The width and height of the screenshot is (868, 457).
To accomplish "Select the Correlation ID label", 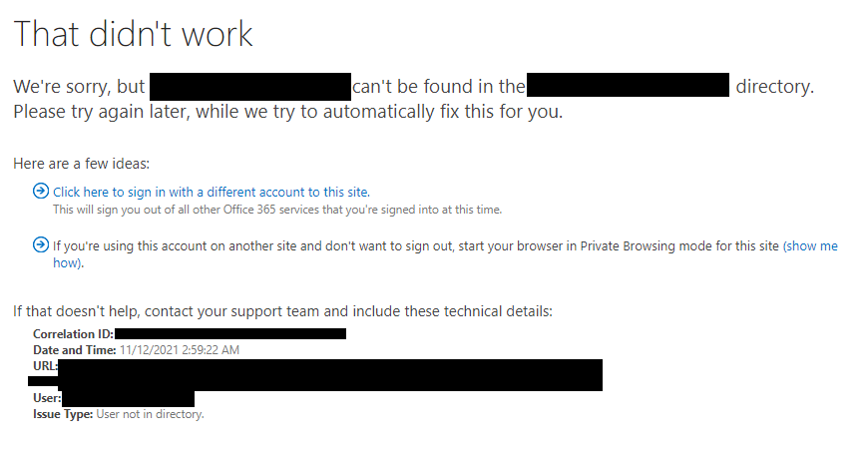I will point(73,334).
